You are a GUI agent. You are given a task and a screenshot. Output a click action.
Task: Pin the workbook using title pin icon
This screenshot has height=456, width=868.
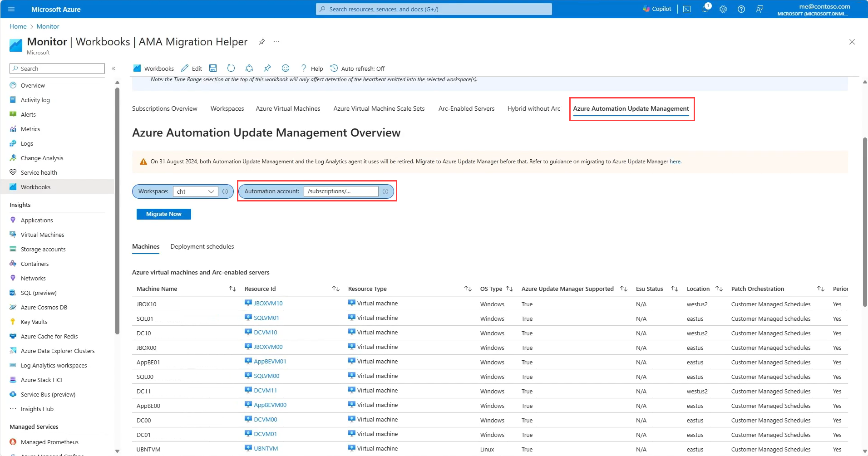262,42
